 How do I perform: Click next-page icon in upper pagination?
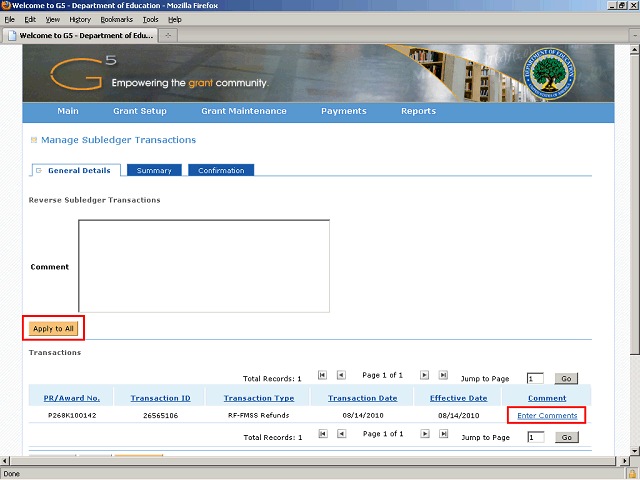coord(424,375)
